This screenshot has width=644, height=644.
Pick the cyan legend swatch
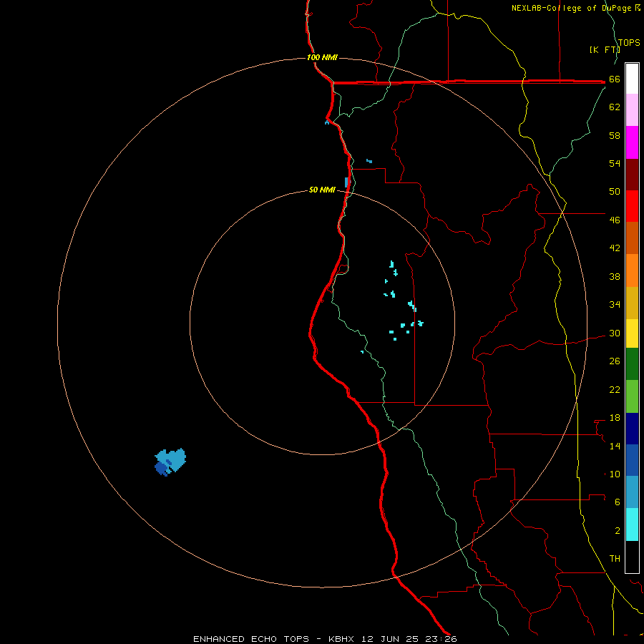(632, 525)
